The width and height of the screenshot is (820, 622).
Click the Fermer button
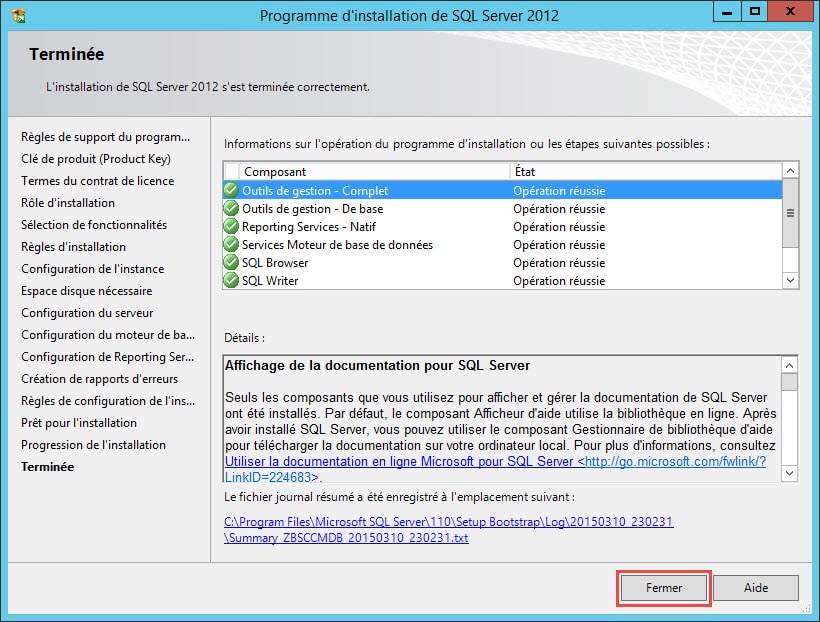point(664,588)
